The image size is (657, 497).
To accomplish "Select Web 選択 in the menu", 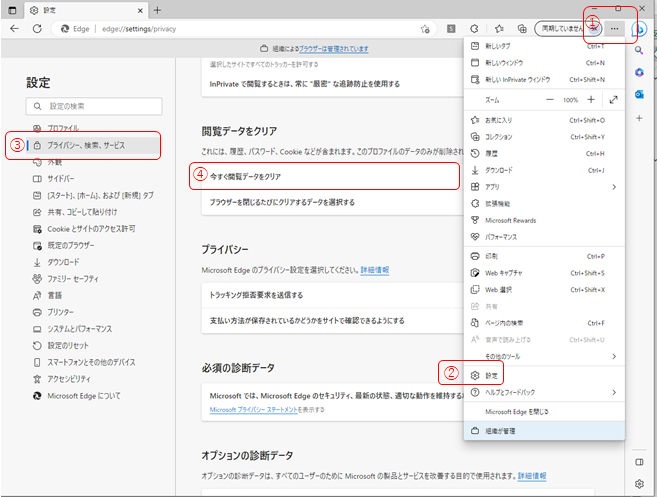I will (x=544, y=290).
